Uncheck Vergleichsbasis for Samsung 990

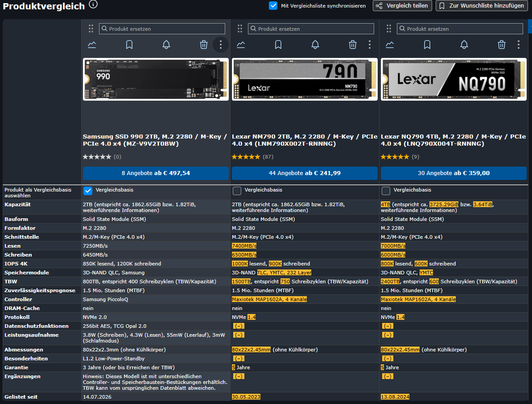88,191
